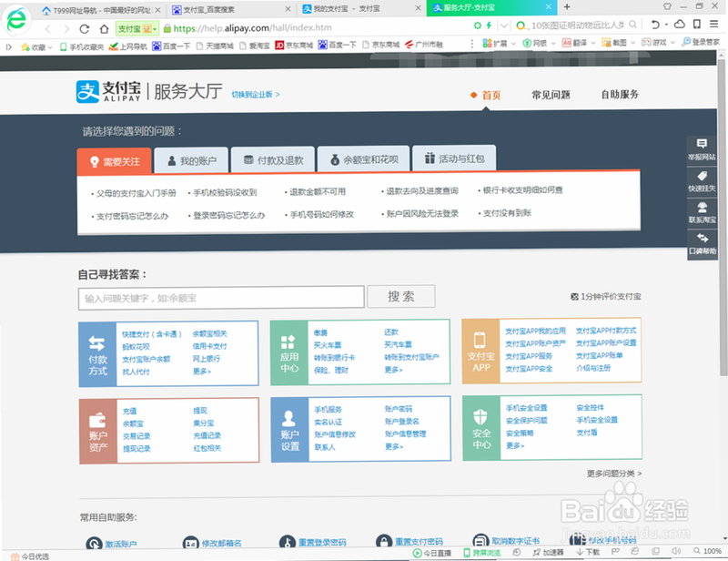Screen dimensions: 728x561
Task: Select the 我的账户 tab
Action: tap(191, 161)
